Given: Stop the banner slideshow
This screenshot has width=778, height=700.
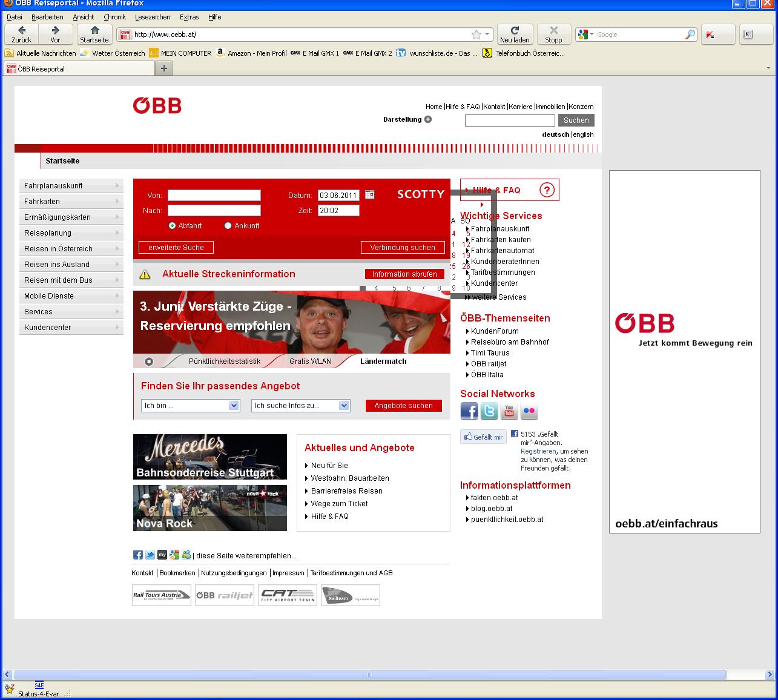Looking at the screenshot, I should pos(149,362).
